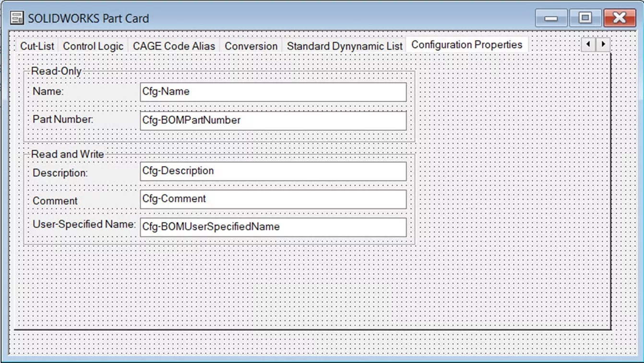This screenshot has height=363, width=644.
Task: Select the Part Number: label
Action: point(63,119)
